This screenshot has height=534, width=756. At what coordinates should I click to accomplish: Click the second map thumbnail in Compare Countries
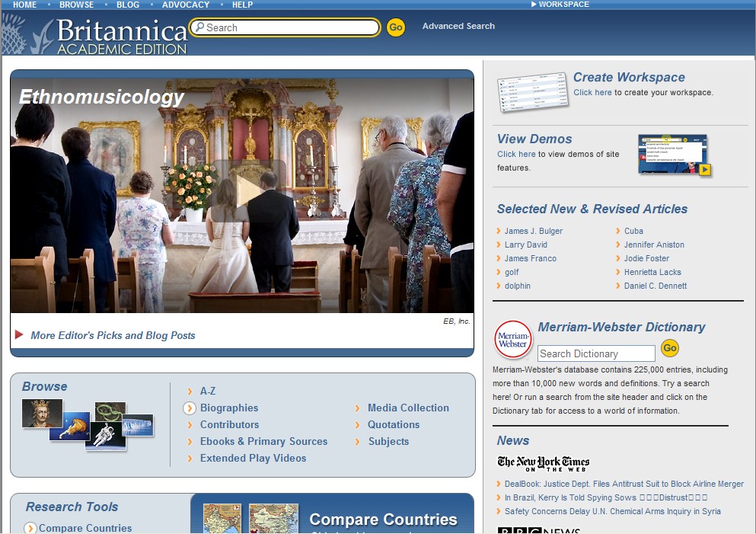[x=273, y=518]
